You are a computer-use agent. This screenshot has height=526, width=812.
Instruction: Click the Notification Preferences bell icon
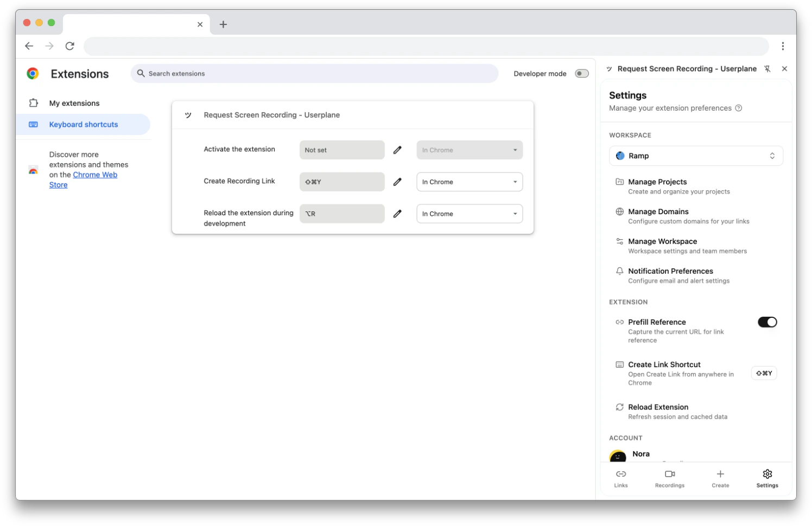(619, 271)
